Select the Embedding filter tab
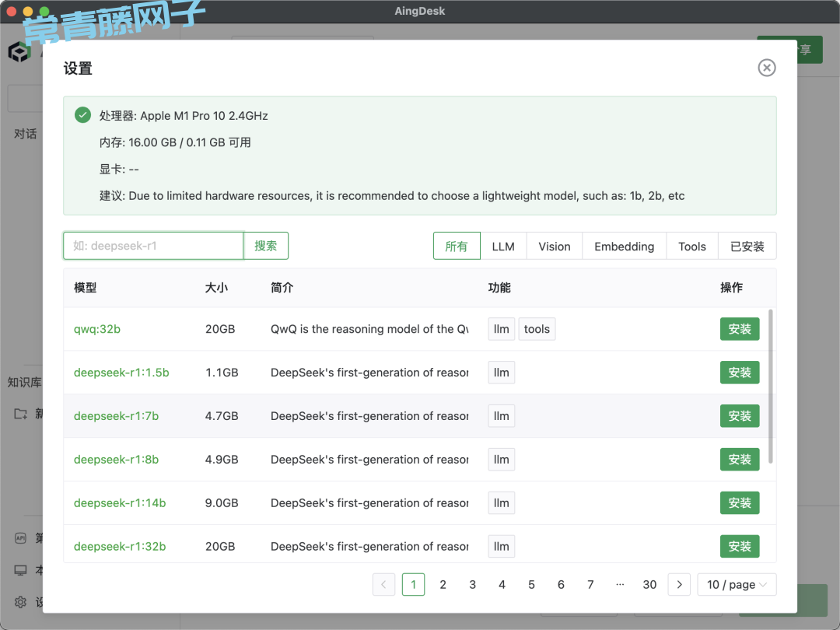 pos(624,247)
